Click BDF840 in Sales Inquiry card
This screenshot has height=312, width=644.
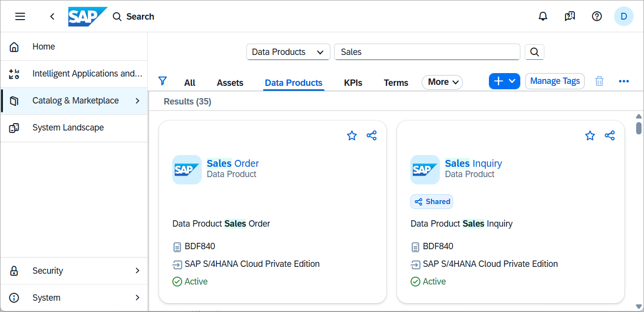[x=438, y=246]
